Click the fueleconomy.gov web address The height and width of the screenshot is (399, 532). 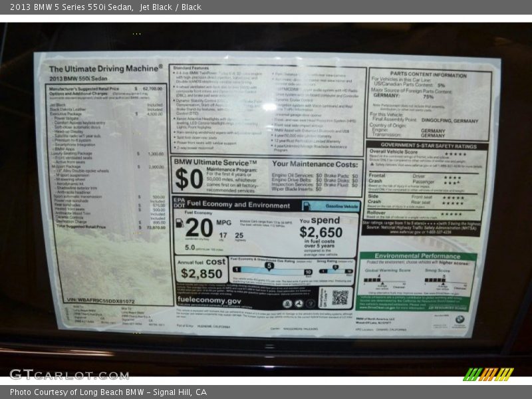coord(209,301)
